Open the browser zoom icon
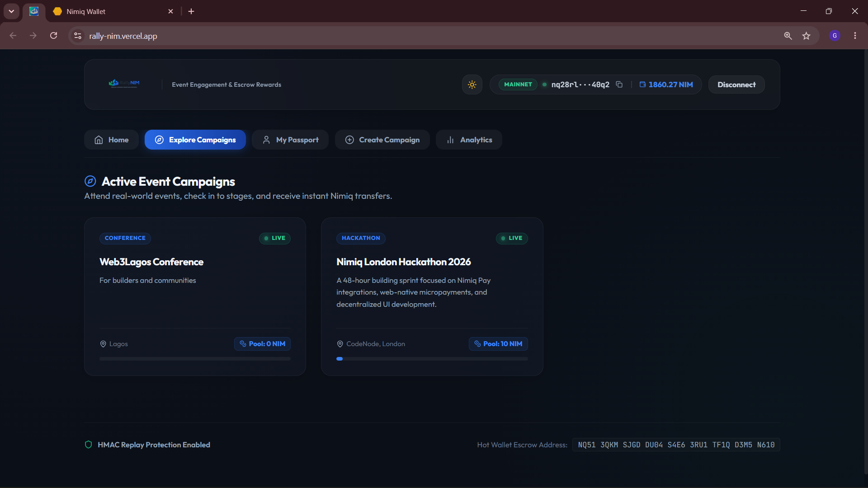The height and width of the screenshot is (488, 868). (788, 36)
